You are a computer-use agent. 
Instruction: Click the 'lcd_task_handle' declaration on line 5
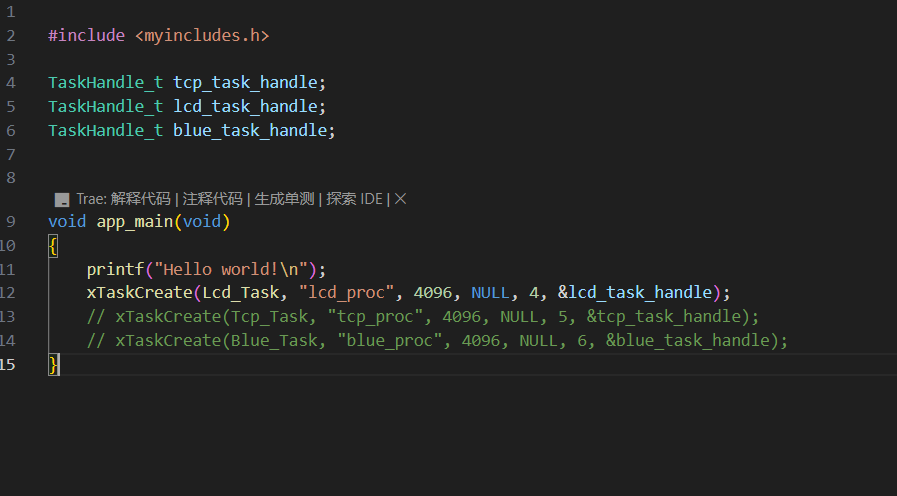tap(245, 107)
